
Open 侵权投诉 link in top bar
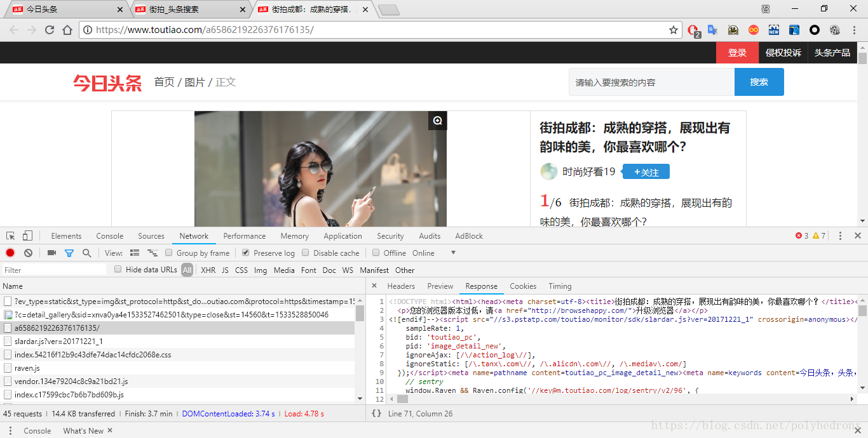783,53
